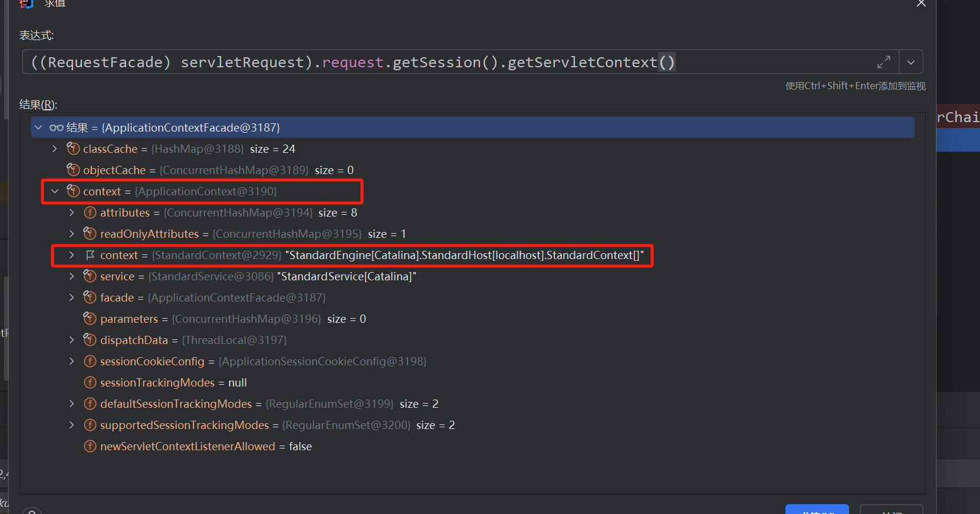Click the field icon beside readOnlyAttributes
Image resolution: width=980 pixels, height=514 pixels.
click(x=90, y=233)
